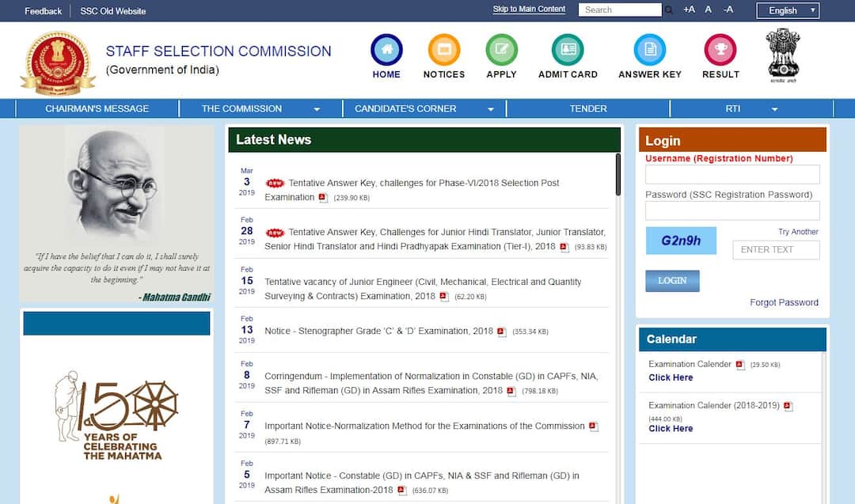This screenshot has height=504, width=855.
Task: Click the Forgot Password link
Action: (x=784, y=302)
